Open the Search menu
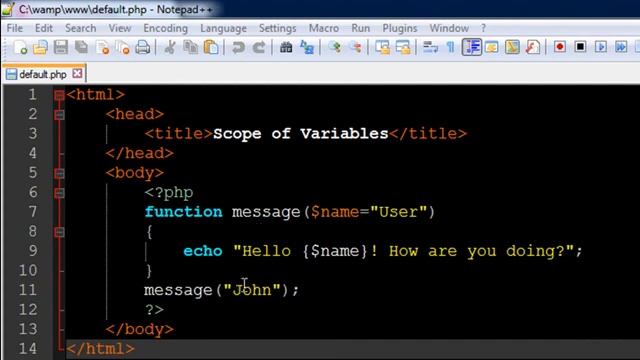 80,28
